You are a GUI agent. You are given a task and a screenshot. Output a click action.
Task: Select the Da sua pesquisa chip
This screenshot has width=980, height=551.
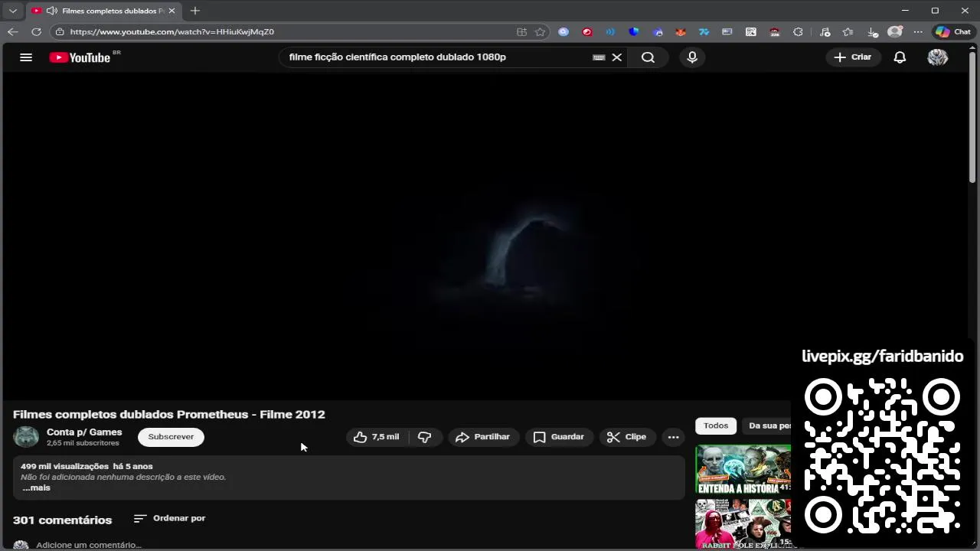coord(767,425)
